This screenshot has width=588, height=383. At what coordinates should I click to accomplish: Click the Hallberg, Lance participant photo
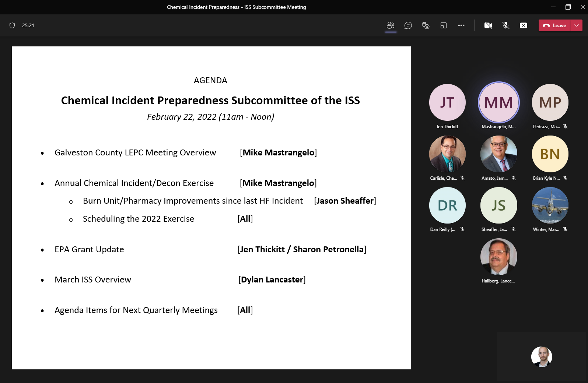click(498, 257)
